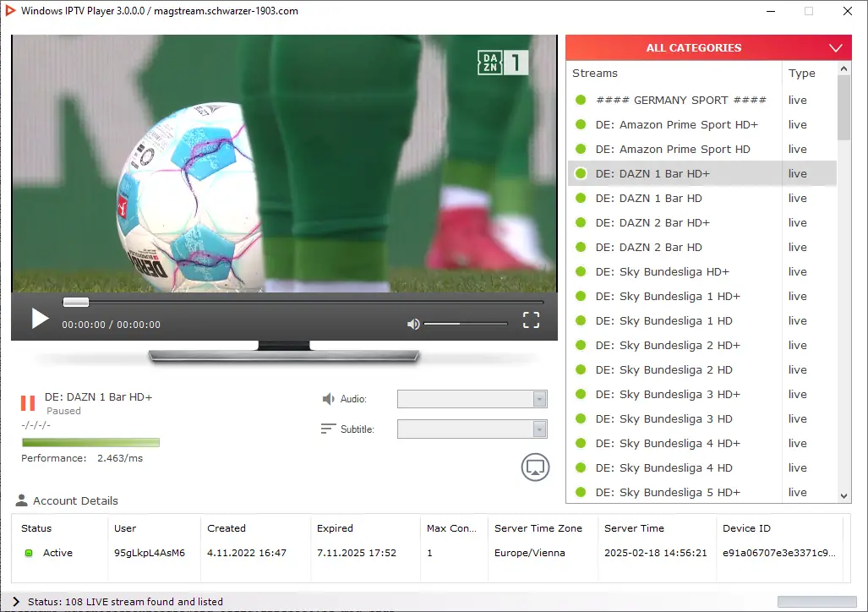Click green status dot for Sky Bundesliga 4 HD+

(581, 443)
